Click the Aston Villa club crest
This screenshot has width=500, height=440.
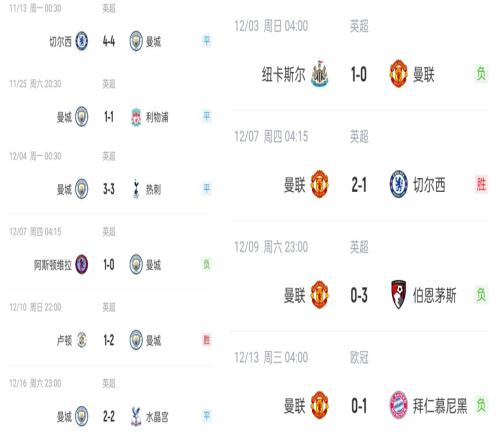tap(82, 265)
